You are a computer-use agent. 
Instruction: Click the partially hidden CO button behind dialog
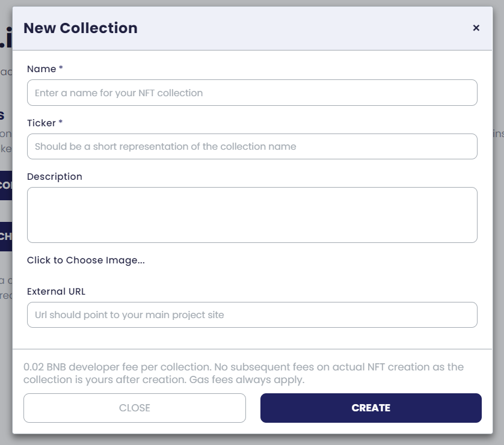[x=6, y=185]
